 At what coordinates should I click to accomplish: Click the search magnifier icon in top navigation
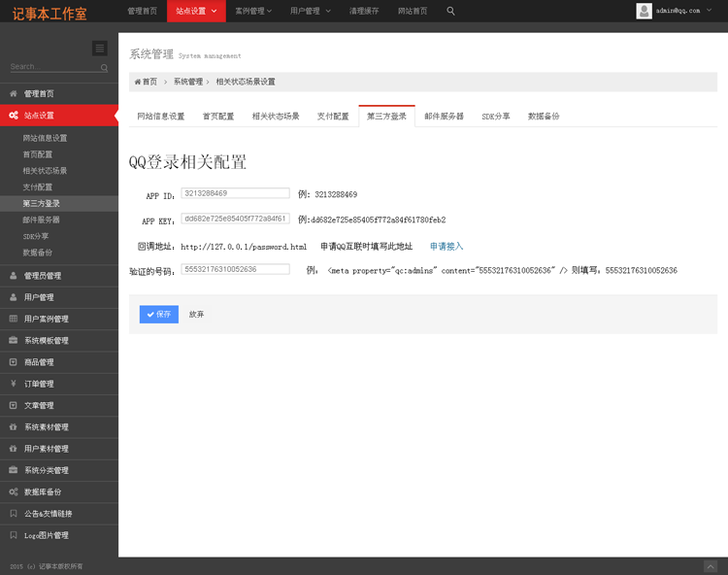click(x=450, y=11)
